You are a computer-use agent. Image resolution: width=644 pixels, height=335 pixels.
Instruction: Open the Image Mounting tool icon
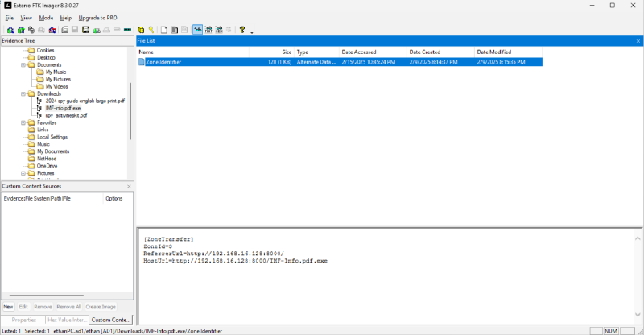(x=31, y=30)
